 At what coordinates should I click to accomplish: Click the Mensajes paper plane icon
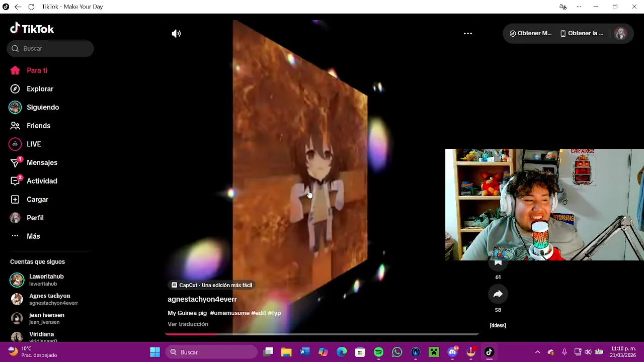coord(15,163)
